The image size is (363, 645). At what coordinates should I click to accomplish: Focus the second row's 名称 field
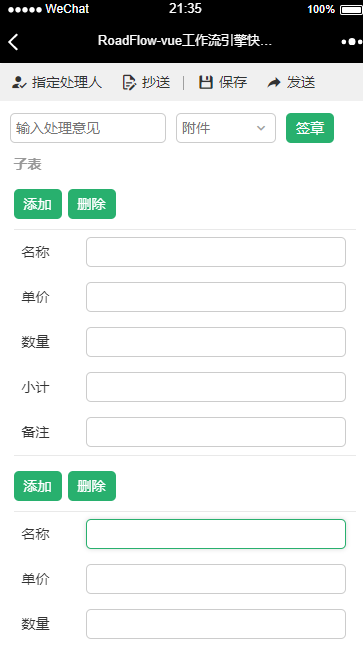click(216, 534)
